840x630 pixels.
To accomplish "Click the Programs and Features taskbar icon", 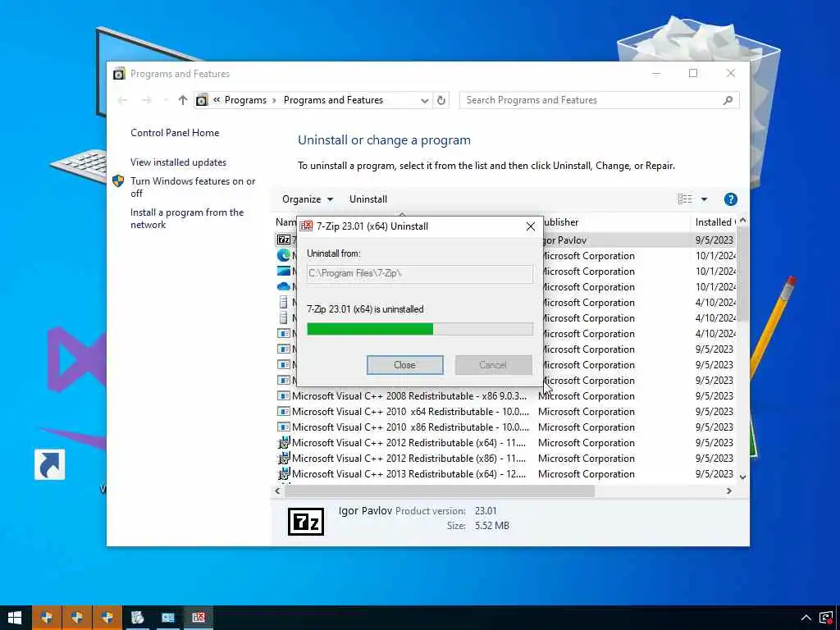I will [167, 618].
